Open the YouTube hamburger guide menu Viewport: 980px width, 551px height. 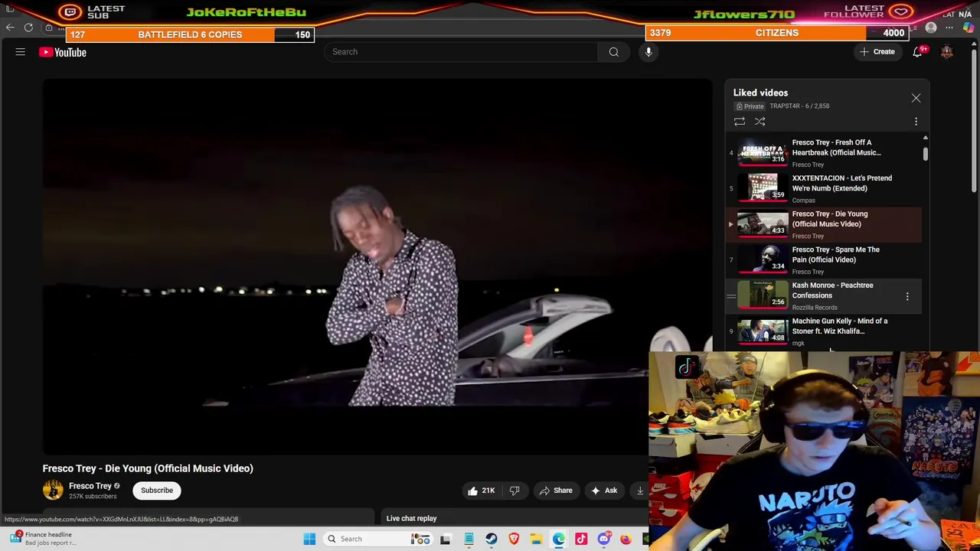coord(21,52)
